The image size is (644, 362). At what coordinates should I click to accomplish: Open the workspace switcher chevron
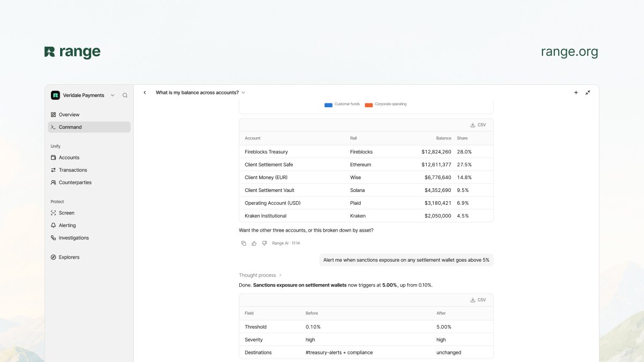tap(112, 95)
